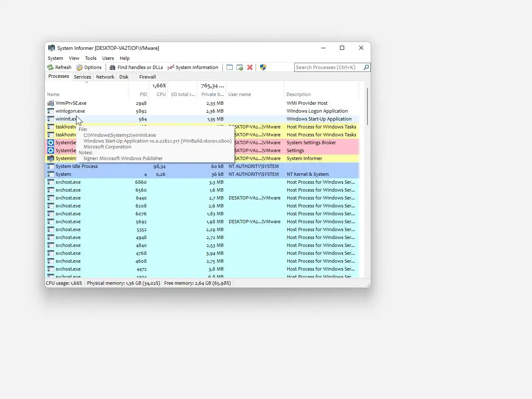Viewport: 532px width, 399px height.
Task: Click icon of svchost.exe PID 6440
Action: (51, 198)
